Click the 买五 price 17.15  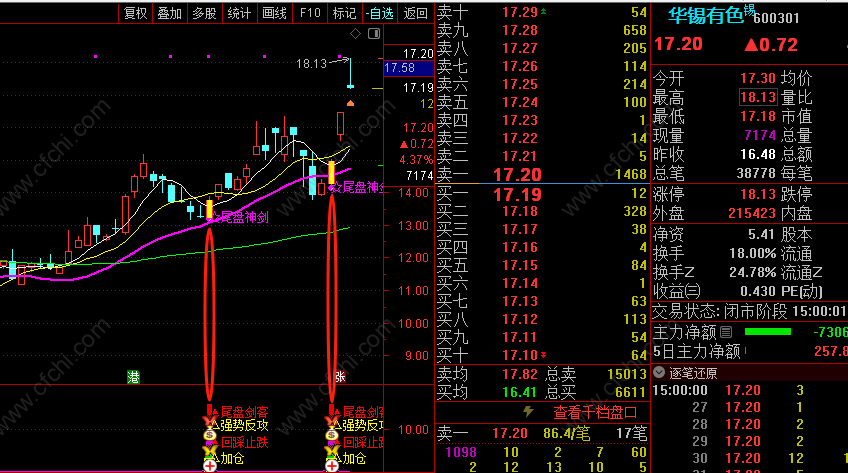[x=520, y=265]
